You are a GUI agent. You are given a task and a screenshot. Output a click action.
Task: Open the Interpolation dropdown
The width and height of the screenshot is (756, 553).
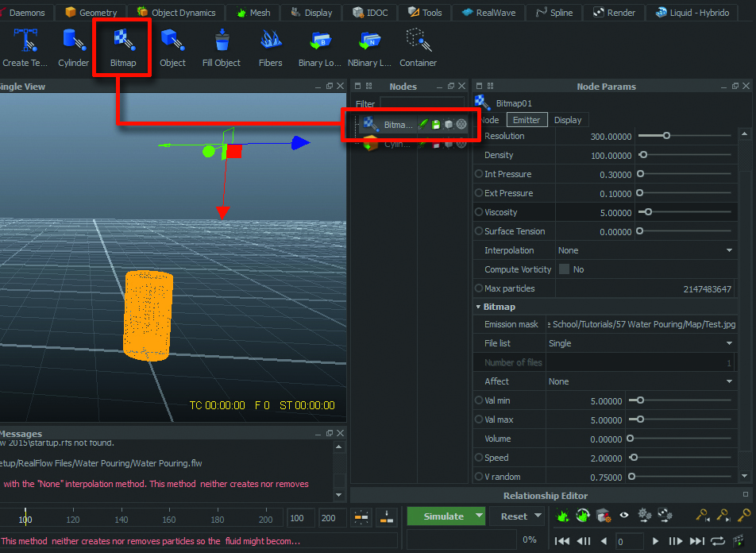tap(646, 250)
